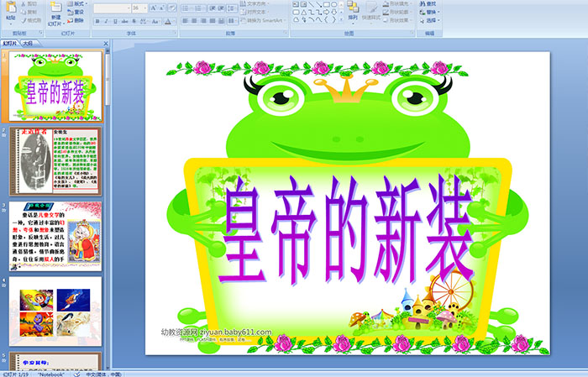Select the Text Box shape
The image size is (588, 377).
tap(296, 4)
